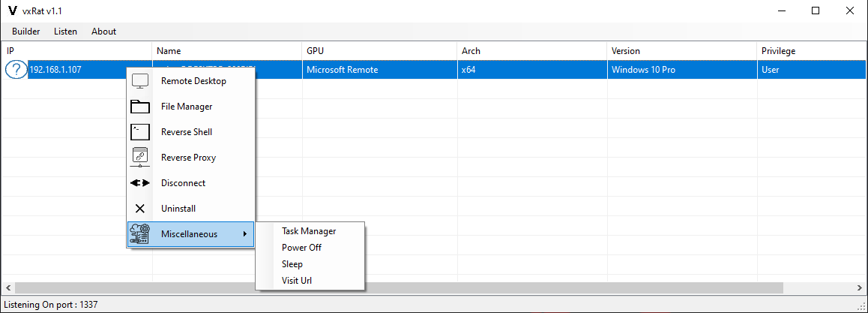The image size is (868, 313).
Task: Click the horizontal scrollbar thumb
Action: pos(399,288)
